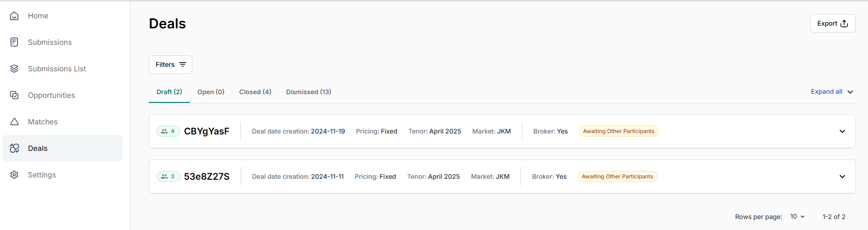
Task: Open the Filters button
Action: (x=170, y=64)
